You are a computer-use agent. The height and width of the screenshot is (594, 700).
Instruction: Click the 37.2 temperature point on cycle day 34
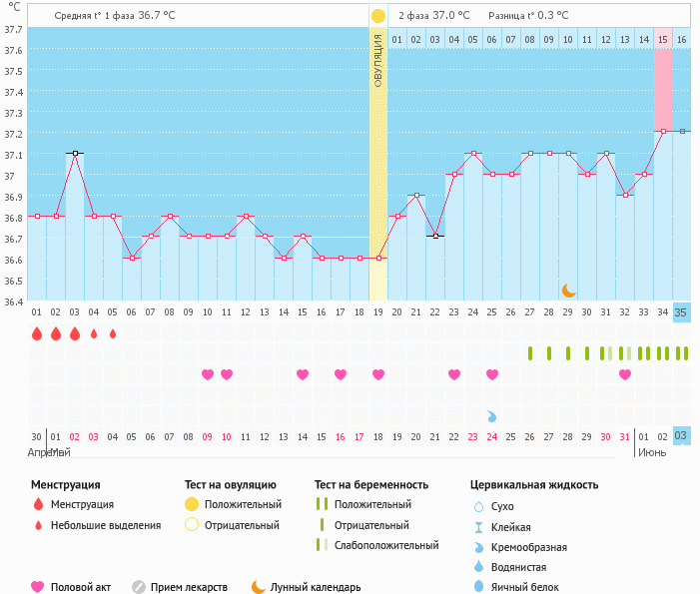[x=663, y=131]
